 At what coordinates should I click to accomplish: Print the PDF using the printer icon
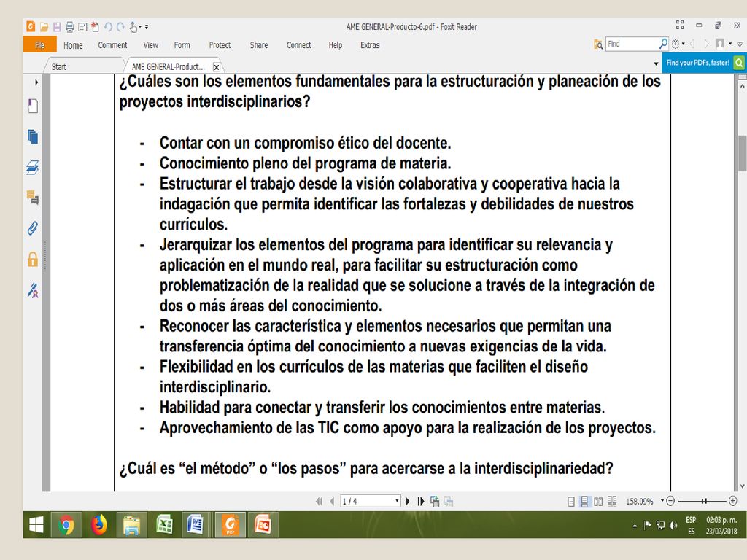[x=70, y=27]
